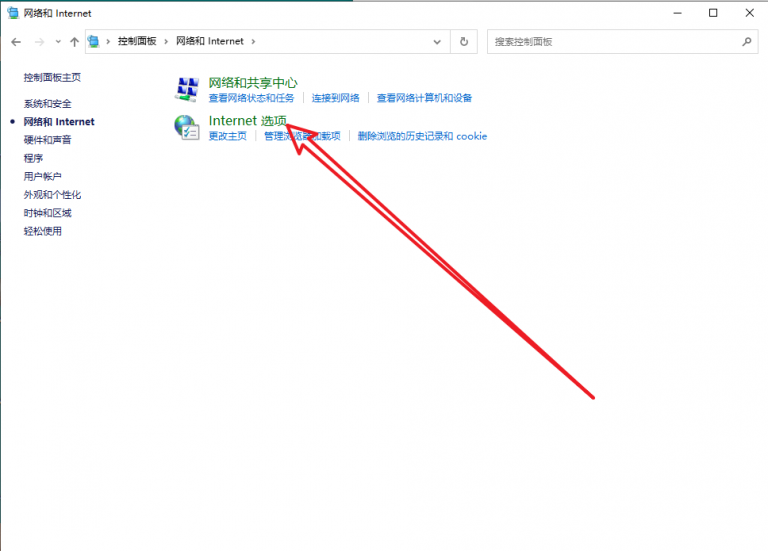Open 程序 category in sidebar
Viewport: 768px width, 551px height.
[33, 158]
